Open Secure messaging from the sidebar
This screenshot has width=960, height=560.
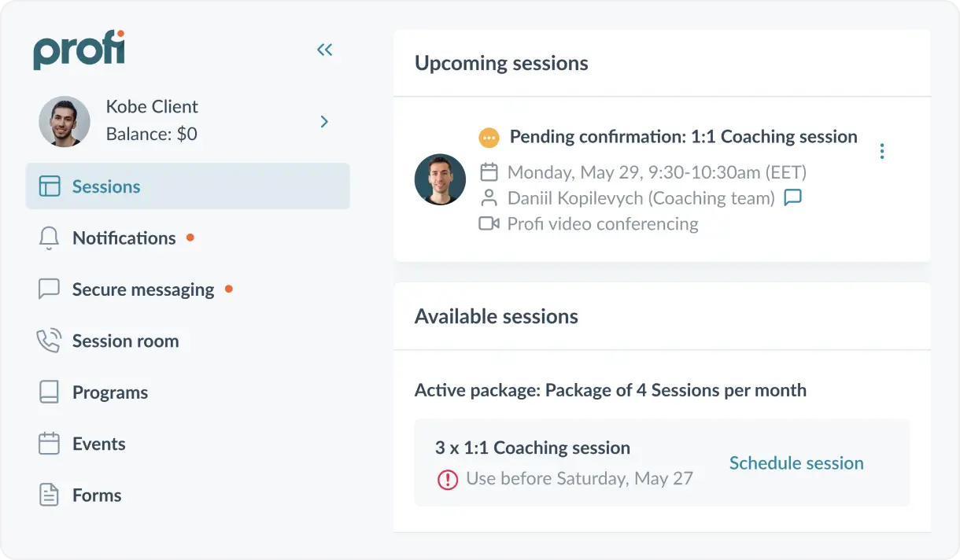point(142,289)
